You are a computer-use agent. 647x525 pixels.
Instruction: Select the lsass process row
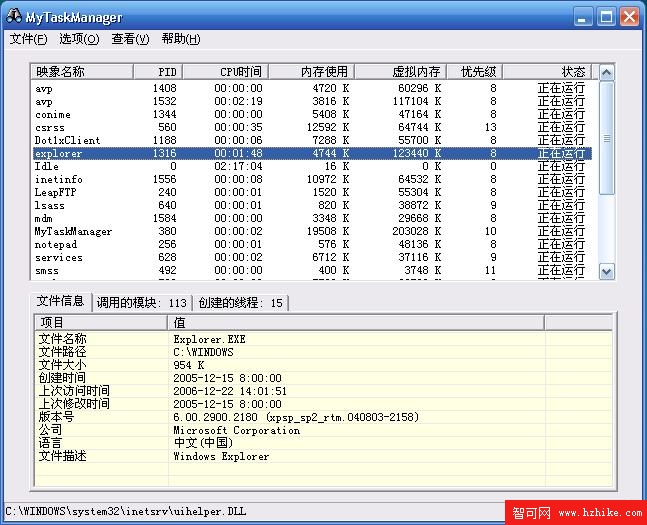click(x=312, y=205)
